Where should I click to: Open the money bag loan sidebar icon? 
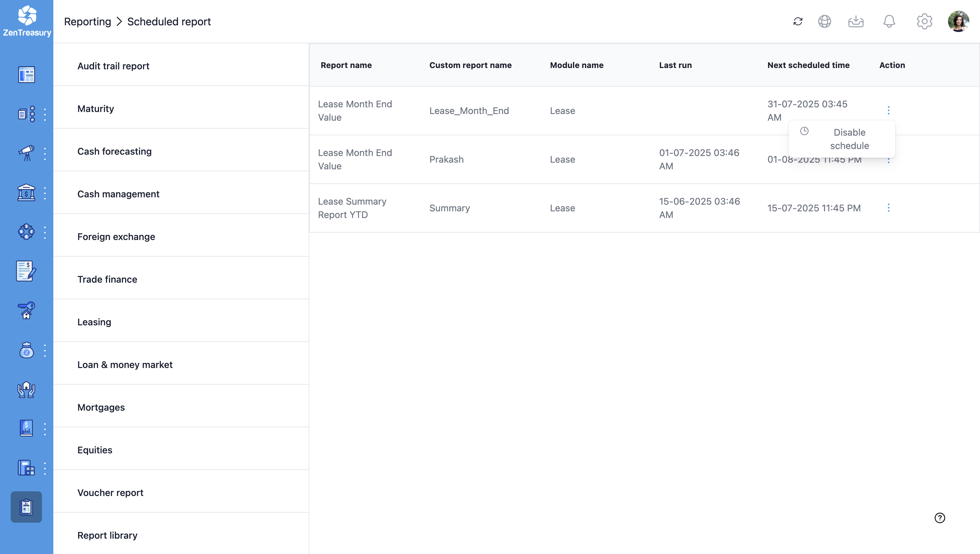[x=26, y=350]
